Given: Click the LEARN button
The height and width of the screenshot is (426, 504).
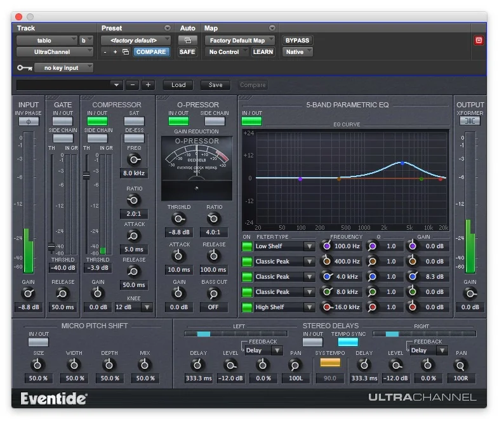Looking at the screenshot, I should tap(263, 52).
